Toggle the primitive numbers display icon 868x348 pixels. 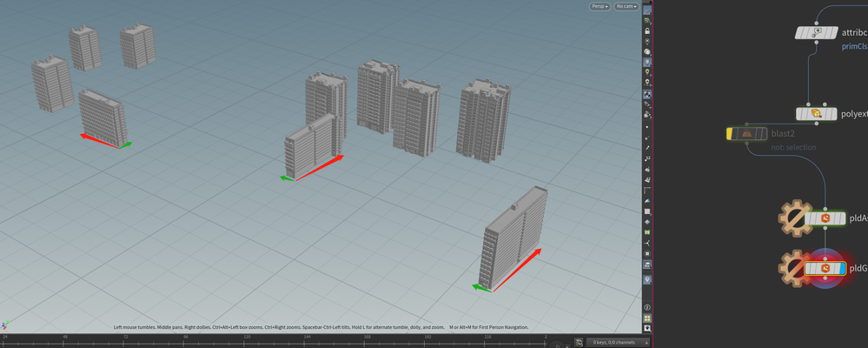click(647, 179)
